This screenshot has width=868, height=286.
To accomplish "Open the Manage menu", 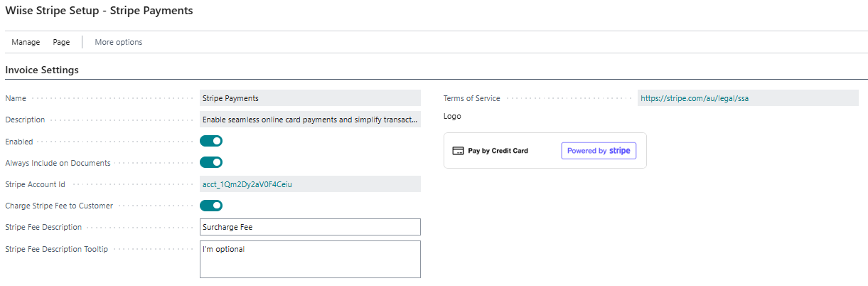I will coord(26,42).
